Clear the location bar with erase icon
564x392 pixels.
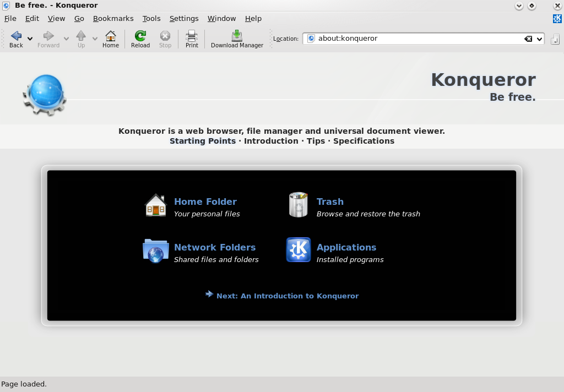(528, 39)
